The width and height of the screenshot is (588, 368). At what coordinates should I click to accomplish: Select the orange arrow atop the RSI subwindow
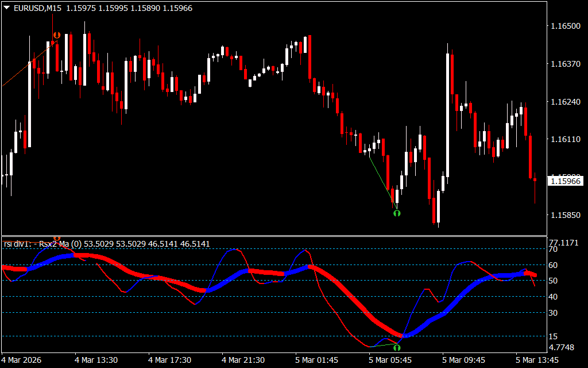[56, 238]
